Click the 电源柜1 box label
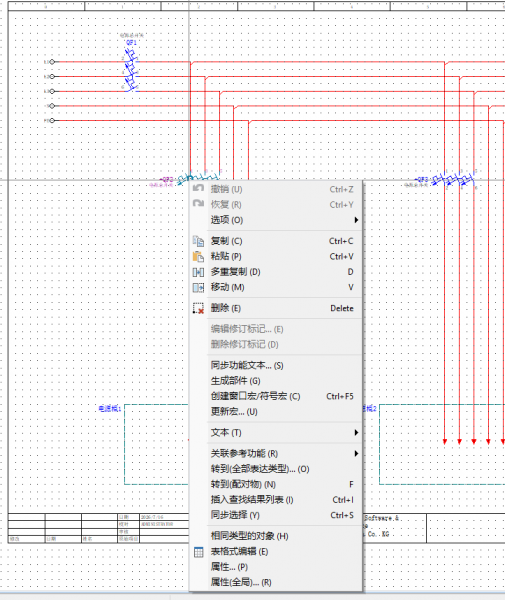 pos(110,409)
